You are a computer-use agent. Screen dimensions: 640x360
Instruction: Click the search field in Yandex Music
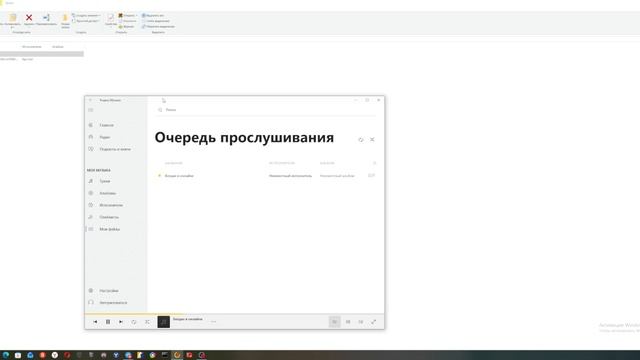point(265,110)
